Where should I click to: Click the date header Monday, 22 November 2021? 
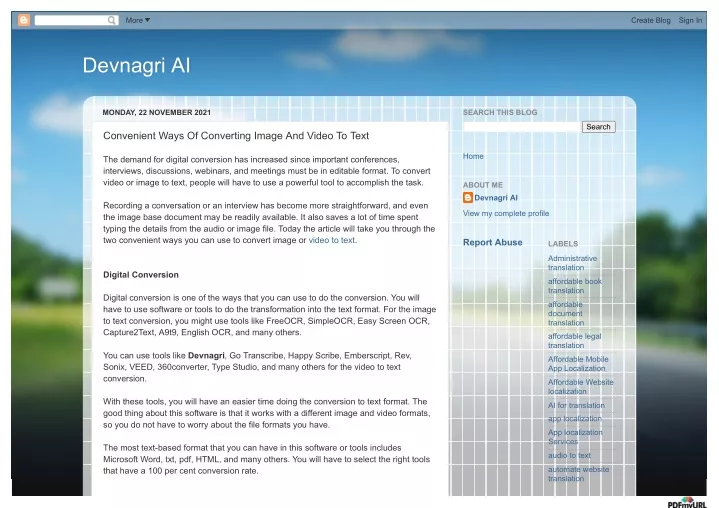click(157, 112)
